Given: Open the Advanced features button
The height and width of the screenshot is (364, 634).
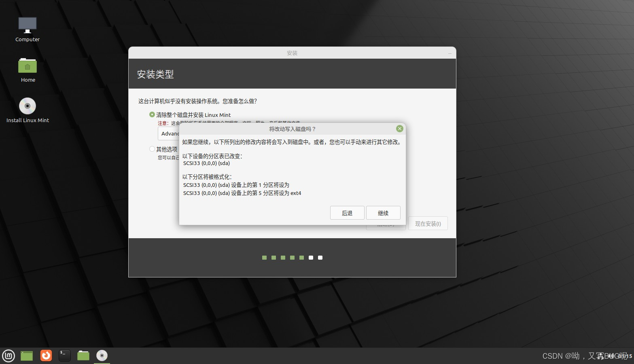Looking at the screenshot, I should (169, 133).
